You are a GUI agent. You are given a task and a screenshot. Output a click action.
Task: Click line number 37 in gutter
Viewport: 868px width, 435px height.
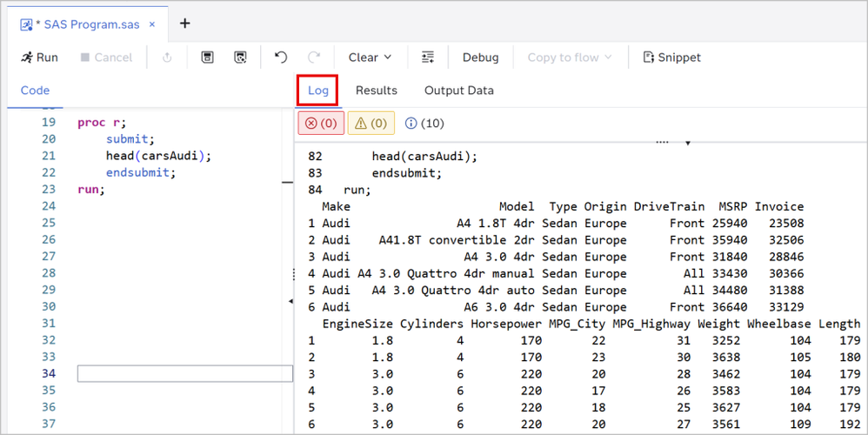tap(49, 424)
